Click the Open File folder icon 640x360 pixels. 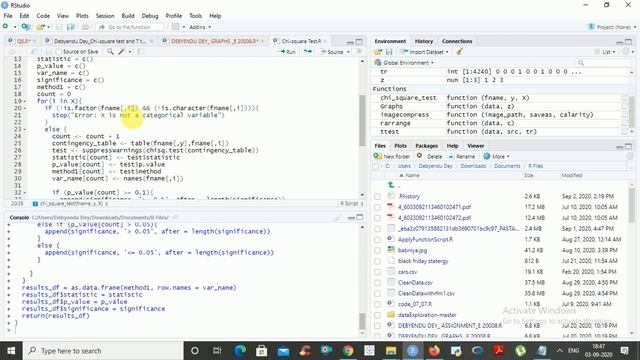(x=40, y=27)
